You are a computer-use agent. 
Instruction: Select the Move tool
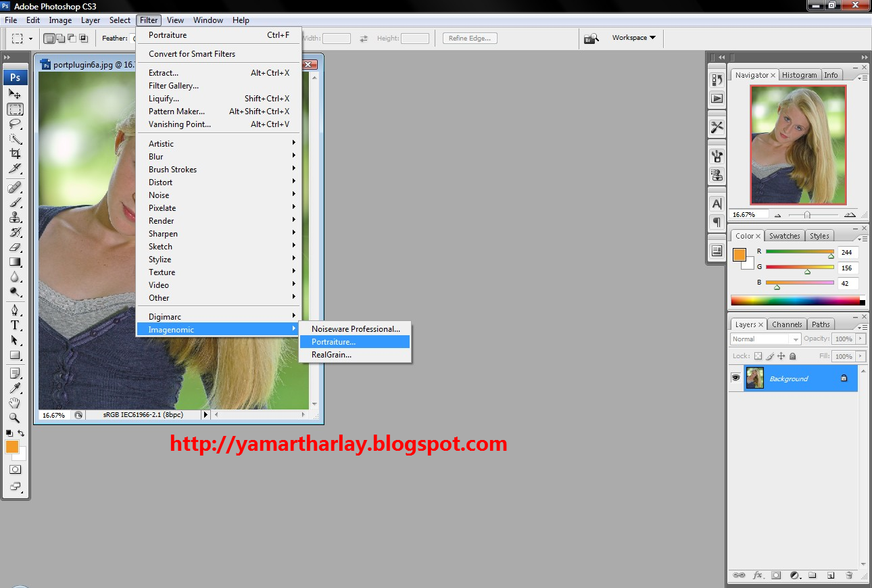[x=15, y=94]
